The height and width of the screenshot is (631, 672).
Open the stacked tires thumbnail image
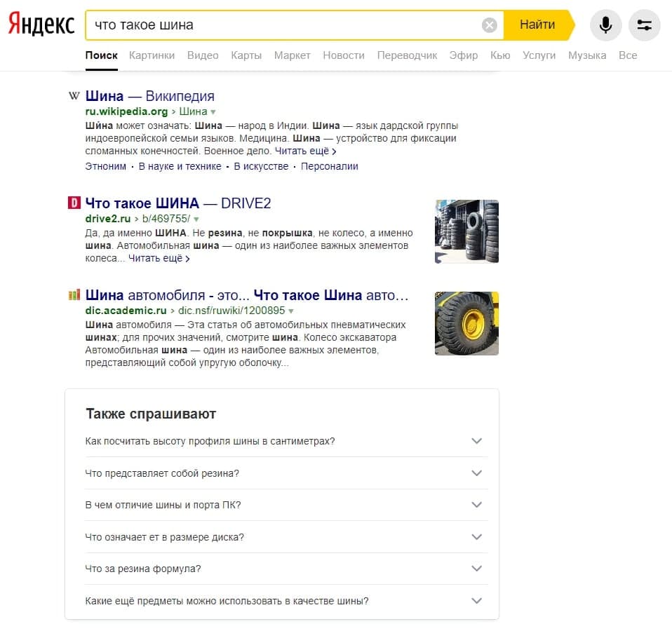pos(466,231)
